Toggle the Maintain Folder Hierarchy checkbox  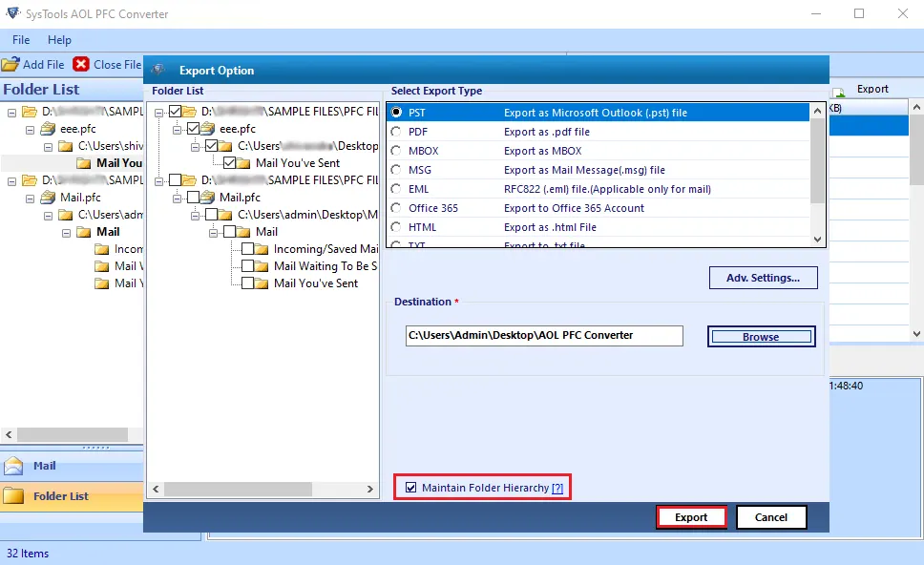[410, 488]
